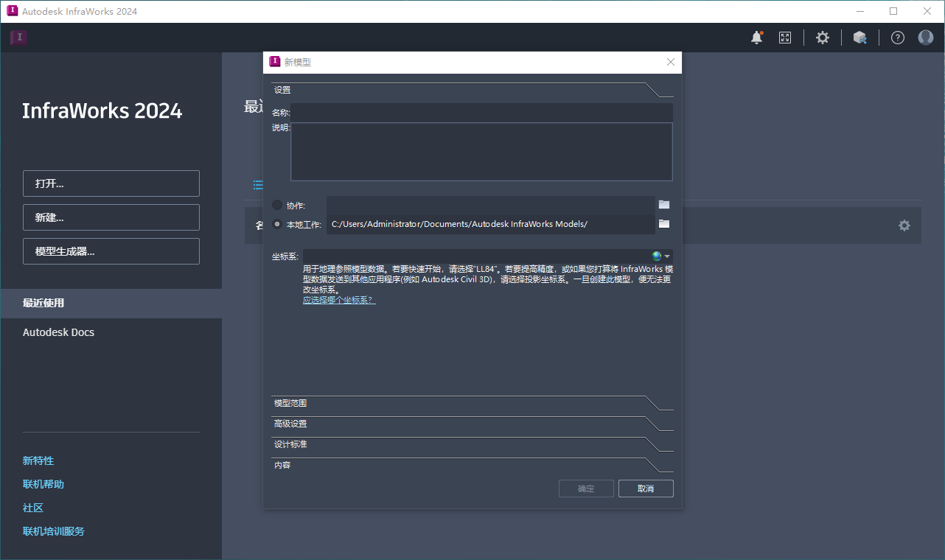Screen dimensions: 945x560
Task: Click the user profile avatar icon
Action: tap(926, 38)
